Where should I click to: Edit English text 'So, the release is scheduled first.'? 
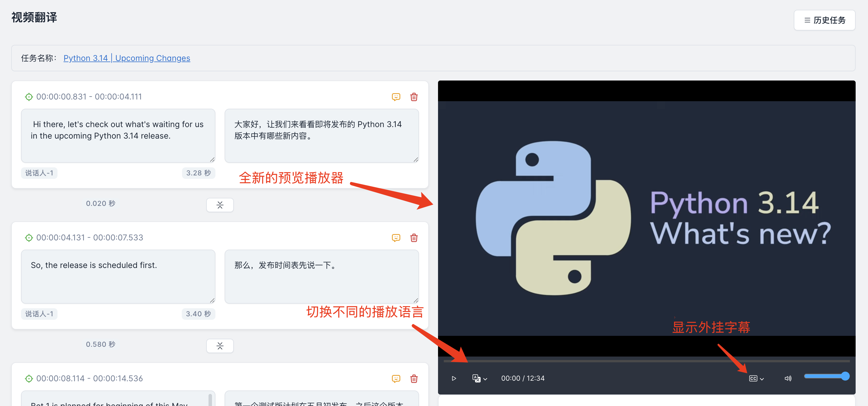tap(118, 276)
